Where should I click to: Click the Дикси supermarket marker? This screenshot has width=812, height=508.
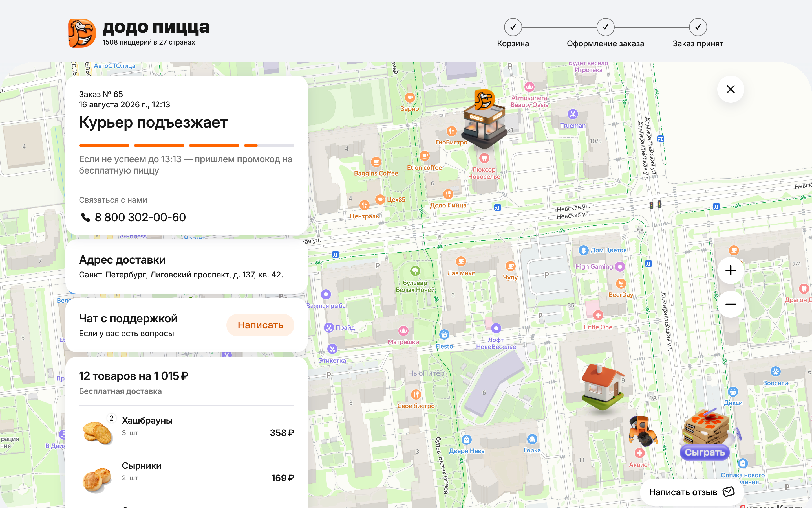[733, 392]
